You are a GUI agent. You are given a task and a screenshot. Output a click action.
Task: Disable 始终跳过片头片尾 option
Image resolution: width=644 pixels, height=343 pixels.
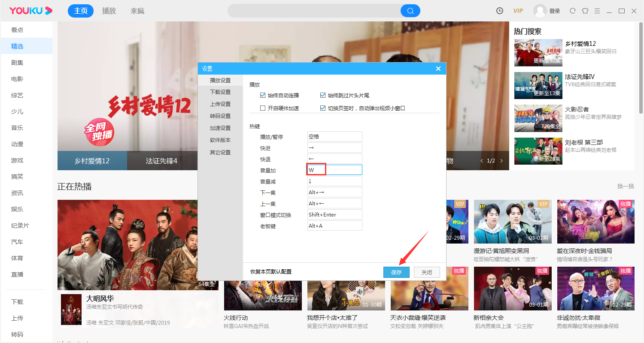323,95
